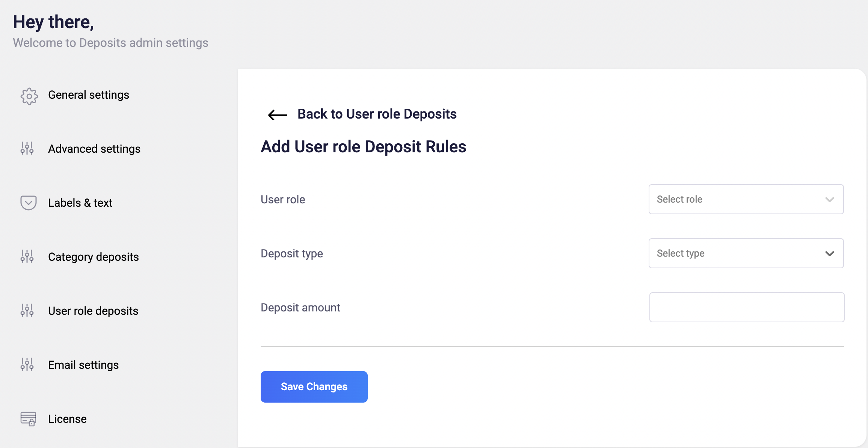Click the License card icon
Image resolution: width=868 pixels, height=448 pixels.
click(28, 419)
